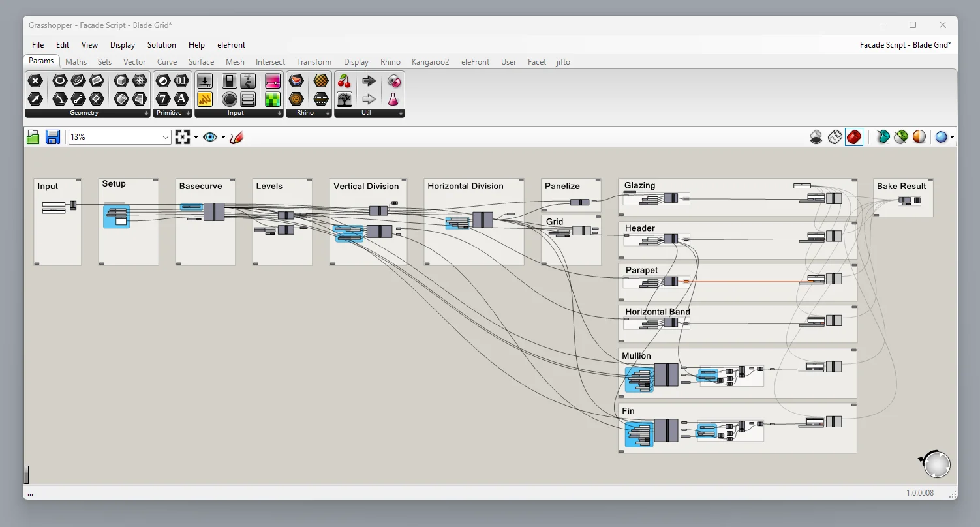Choose the Control Knob icon in Input

coord(230,99)
